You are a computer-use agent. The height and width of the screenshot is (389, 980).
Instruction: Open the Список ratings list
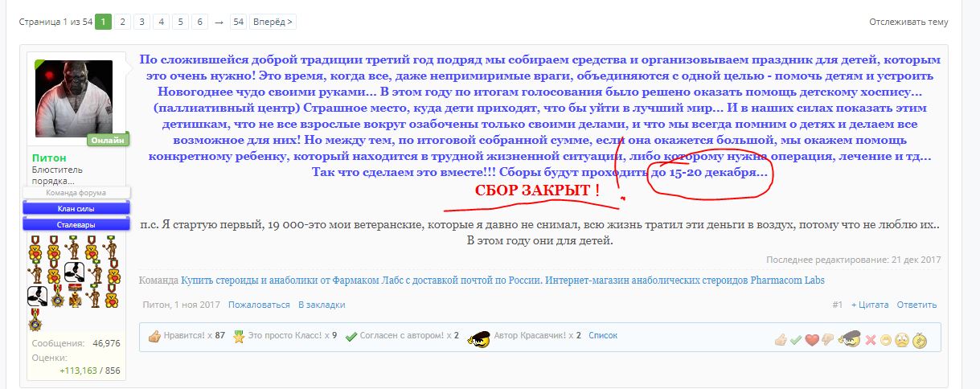point(603,337)
